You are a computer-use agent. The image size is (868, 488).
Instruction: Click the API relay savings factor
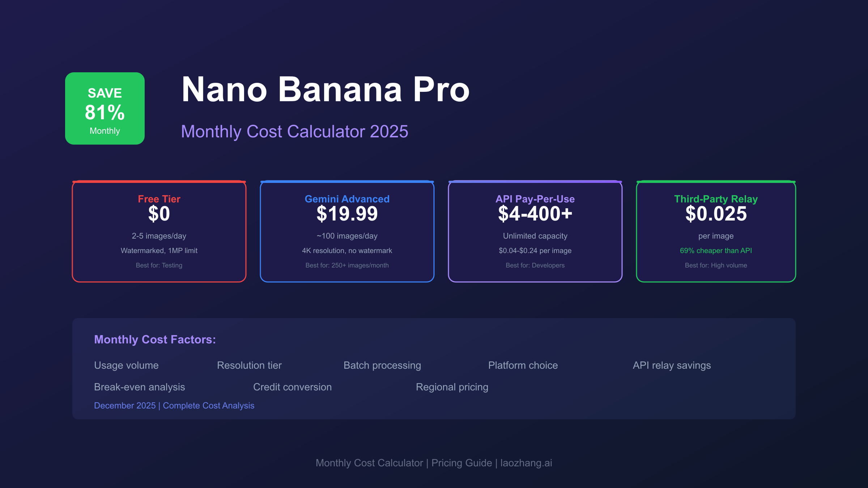[x=672, y=365]
